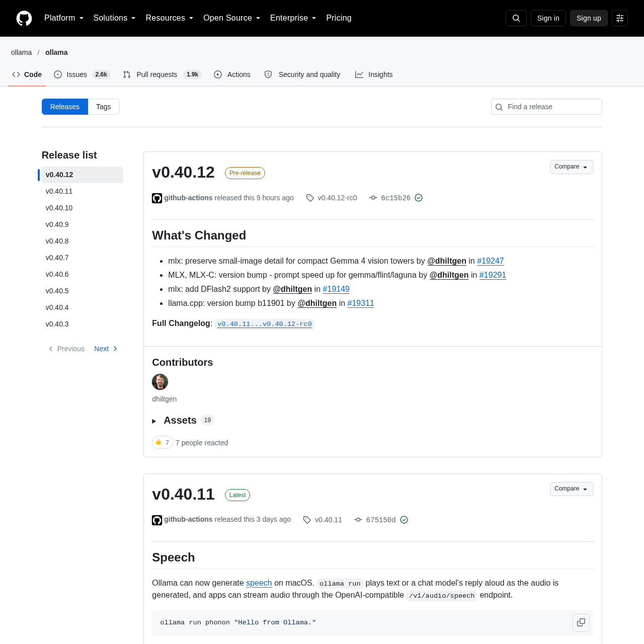Viewport: 644px width, 644px height.
Task: Open commit 6c15b26
Action: (395, 198)
